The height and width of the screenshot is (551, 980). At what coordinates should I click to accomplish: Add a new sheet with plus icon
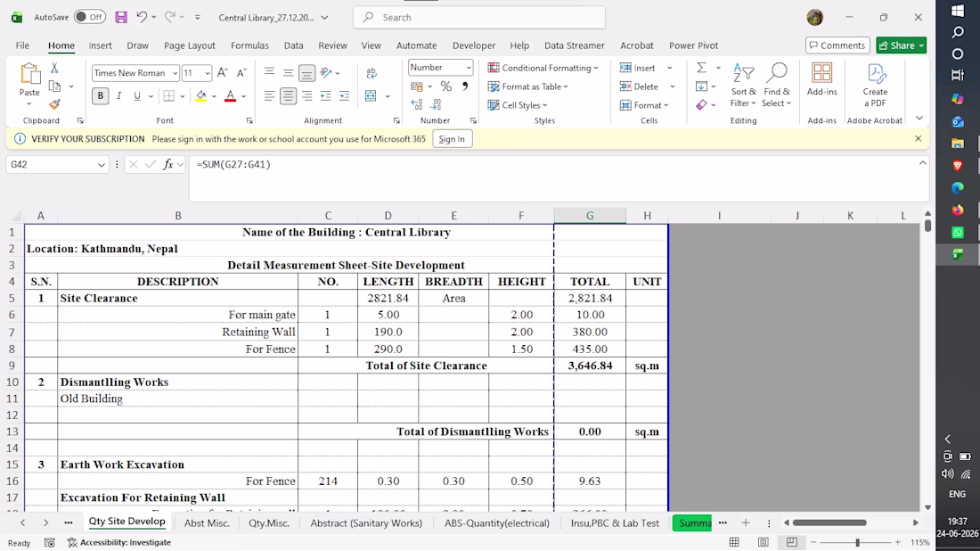tap(746, 522)
